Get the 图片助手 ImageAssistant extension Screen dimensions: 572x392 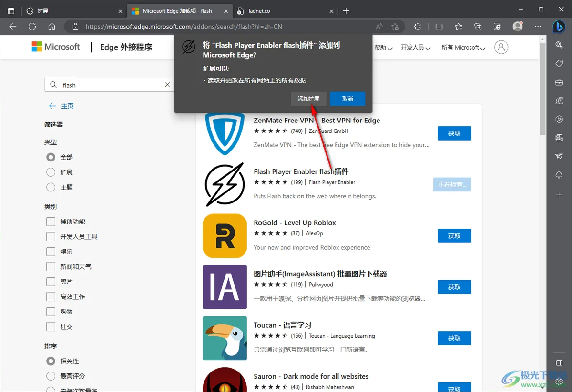click(x=454, y=287)
